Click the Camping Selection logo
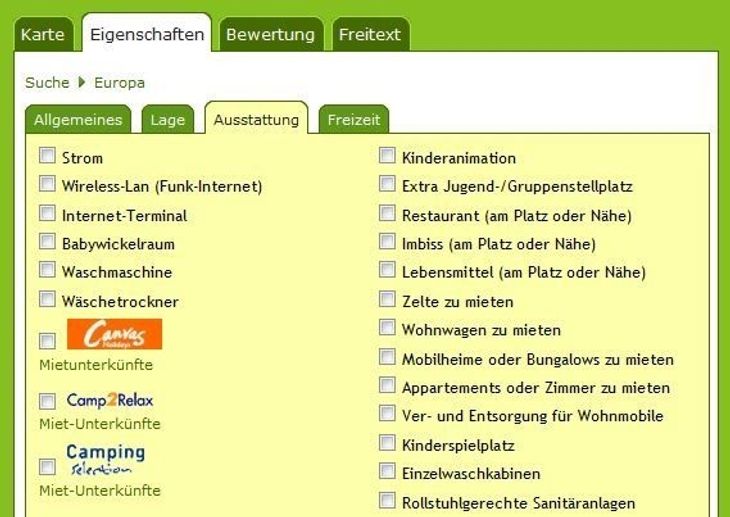 [106, 460]
